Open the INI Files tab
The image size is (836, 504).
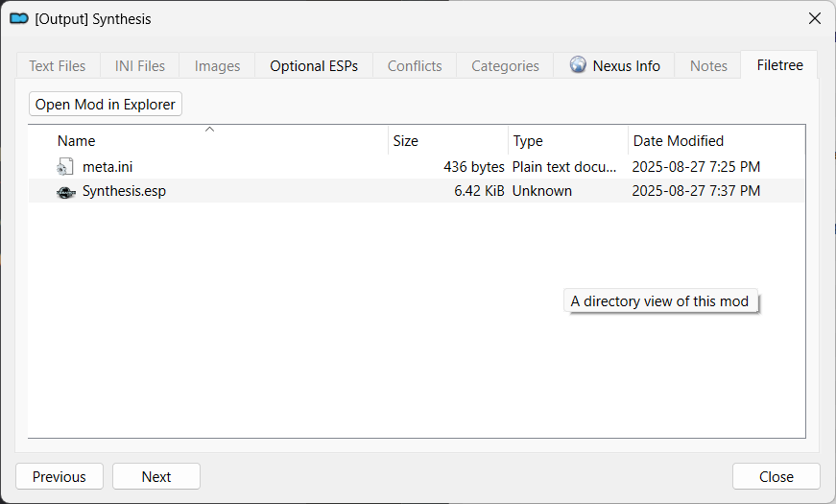(140, 66)
